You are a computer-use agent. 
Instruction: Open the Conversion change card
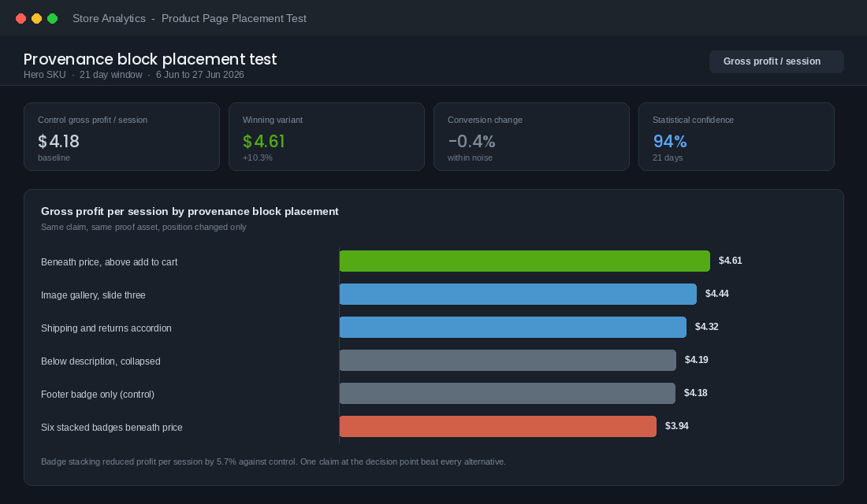tap(531, 136)
